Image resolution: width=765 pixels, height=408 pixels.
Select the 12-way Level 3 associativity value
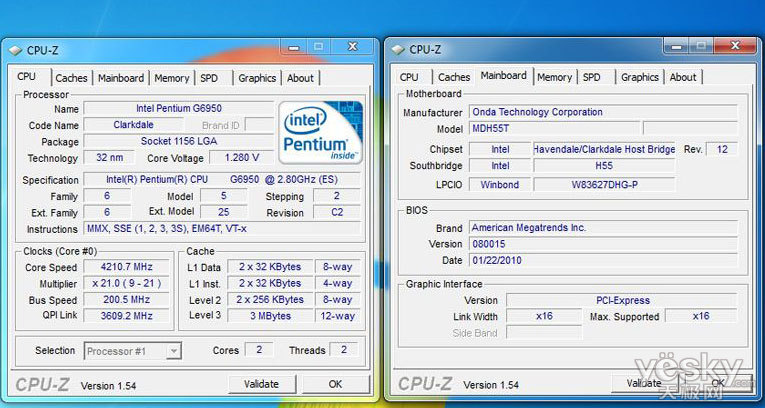click(x=338, y=316)
